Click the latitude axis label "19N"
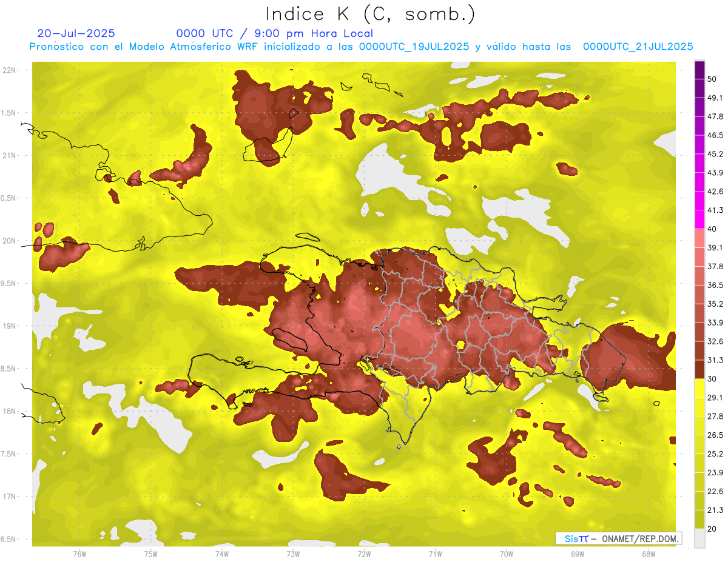Screen dimensions: 728x562 [10, 326]
